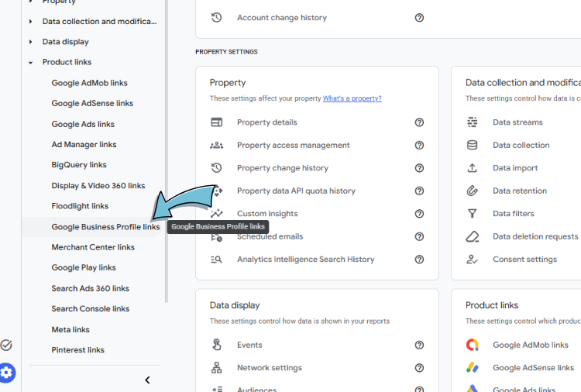Open help for Property access management
The height and width of the screenshot is (392, 581).
tap(419, 145)
